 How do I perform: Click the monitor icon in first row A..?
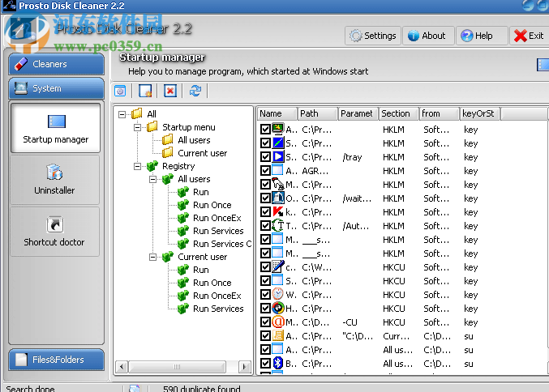[x=278, y=129]
